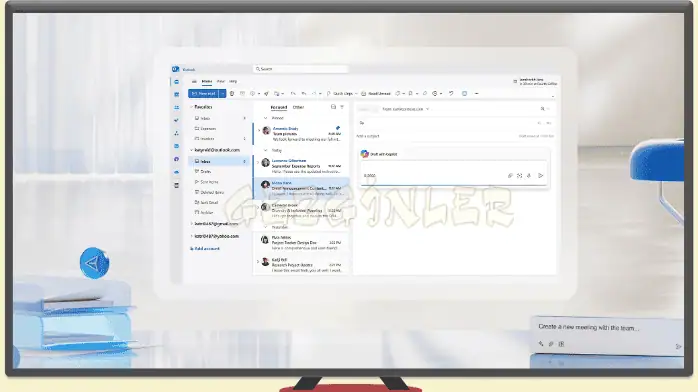The image size is (698, 392).
Task: Click the Create a new meeting prompt card
Action: coord(608,335)
